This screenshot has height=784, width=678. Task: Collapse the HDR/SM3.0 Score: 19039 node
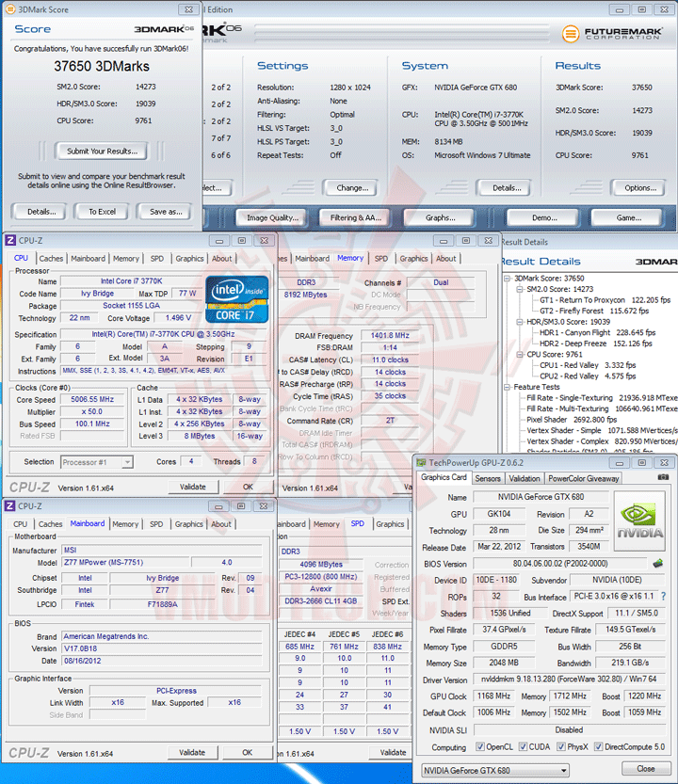click(520, 322)
